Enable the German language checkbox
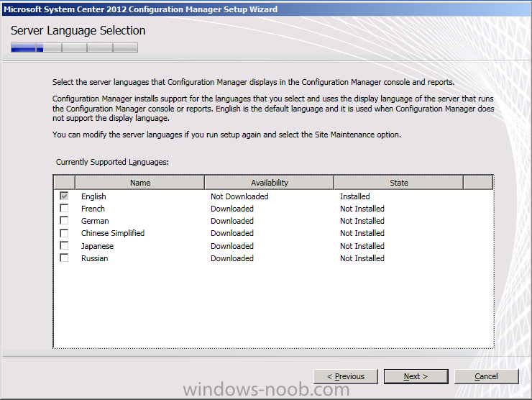This screenshot has height=400, width=532. click(64, 220)
